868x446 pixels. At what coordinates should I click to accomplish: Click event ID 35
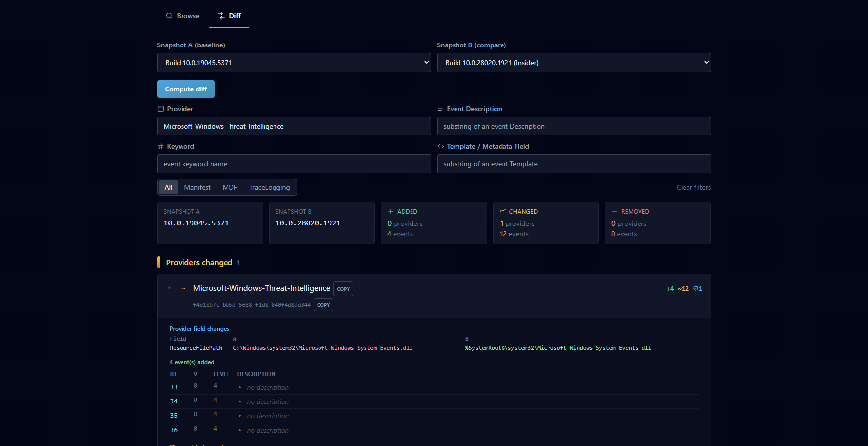[174, 416]
